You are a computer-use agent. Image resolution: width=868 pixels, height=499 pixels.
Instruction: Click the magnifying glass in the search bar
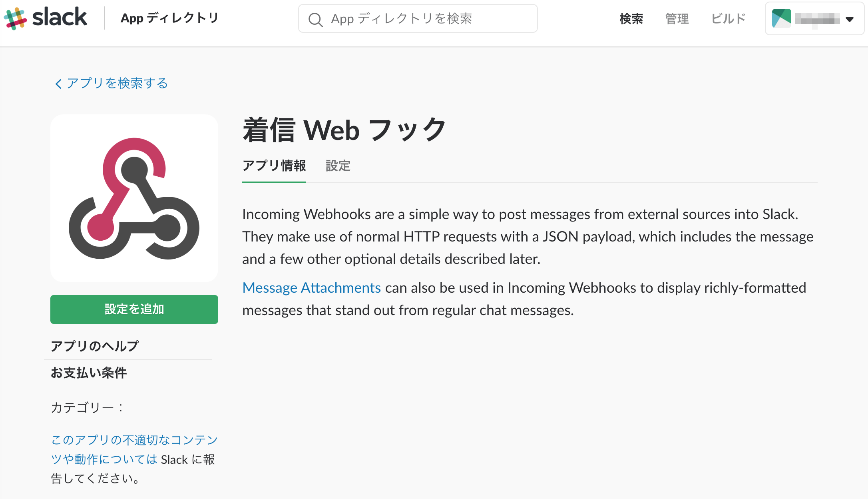tap(316, 18)
